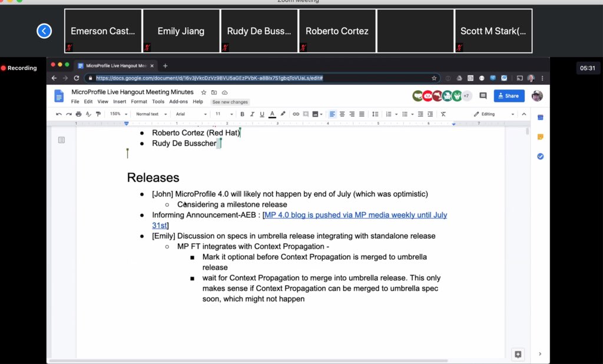Open the File menu
Image resolution: width=603 pixels, height=364 pixels.
click(75, 101)
